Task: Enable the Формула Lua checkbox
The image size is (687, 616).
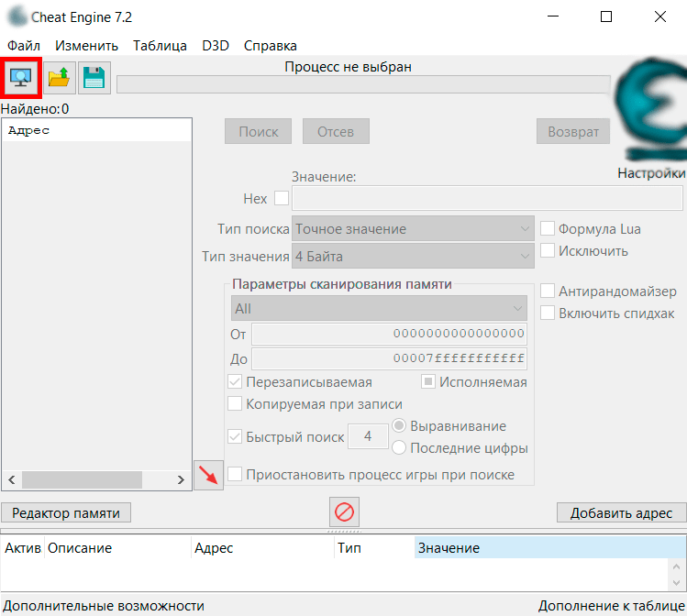Action: tap(548, 228)
